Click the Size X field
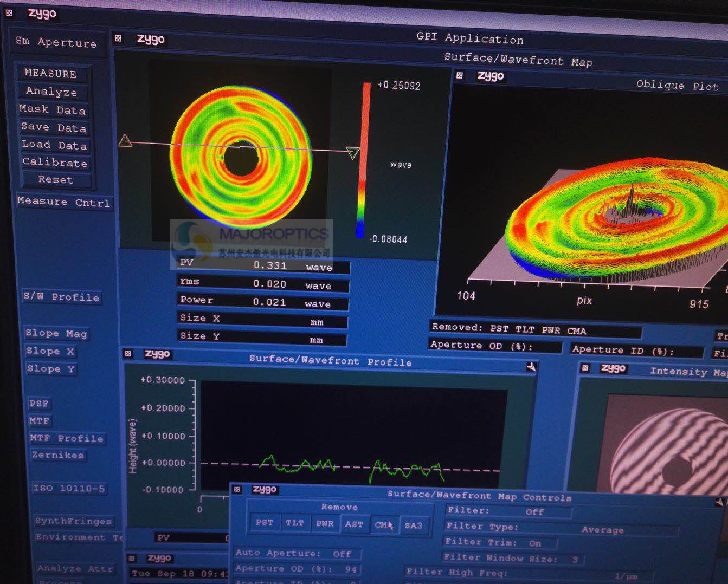 (x=262, y=320)
